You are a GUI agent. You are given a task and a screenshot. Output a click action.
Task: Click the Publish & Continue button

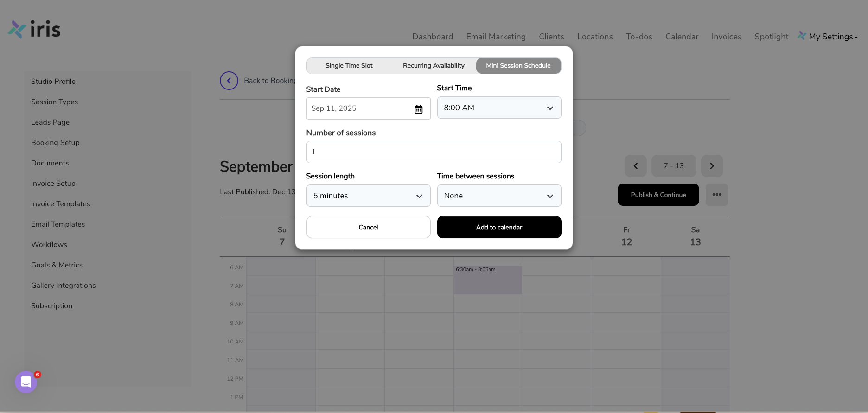click(x=658, y=195)
